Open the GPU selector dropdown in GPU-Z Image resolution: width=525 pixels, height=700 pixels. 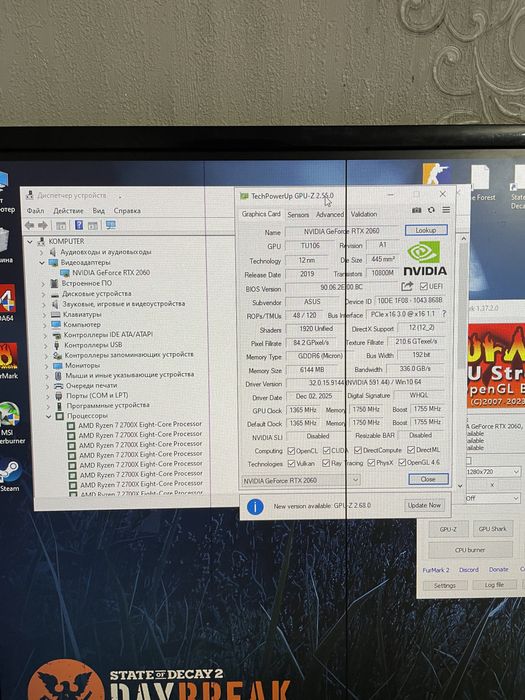click(x=301, y=480)
